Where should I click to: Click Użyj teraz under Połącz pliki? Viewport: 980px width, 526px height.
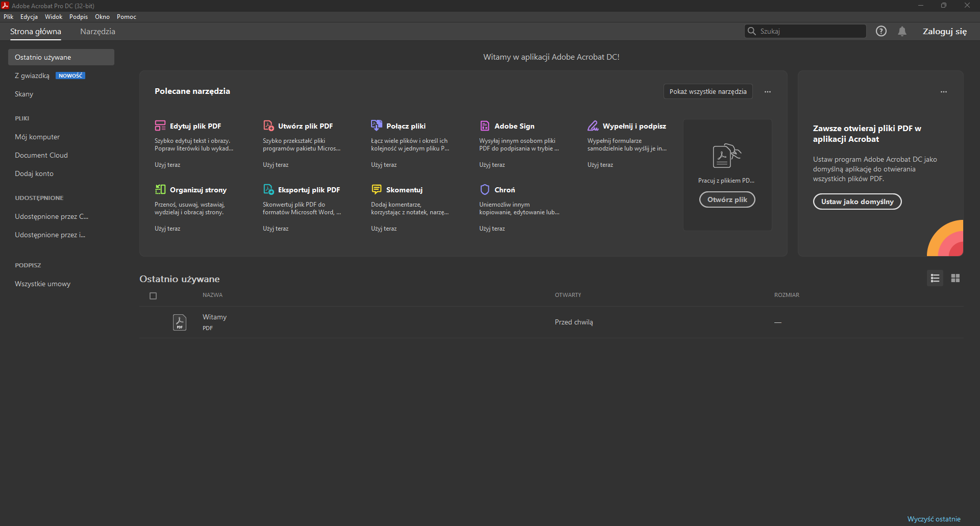(x=384, y=165)
